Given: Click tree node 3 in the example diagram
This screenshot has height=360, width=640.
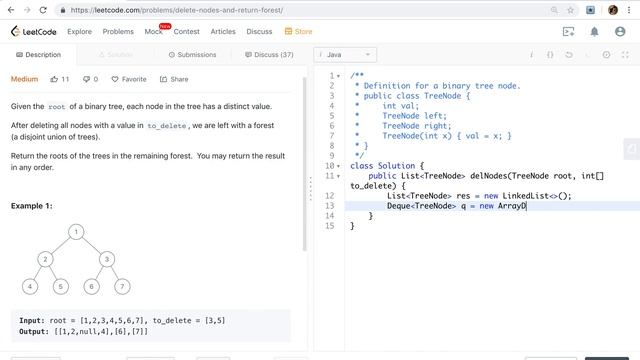Looking at the screenshot, I should (x=107, y=259).
